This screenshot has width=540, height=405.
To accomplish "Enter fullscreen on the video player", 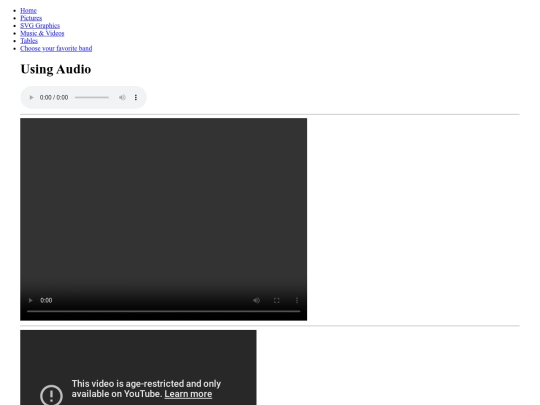I will pyautogui.click(x=277, y=300).
